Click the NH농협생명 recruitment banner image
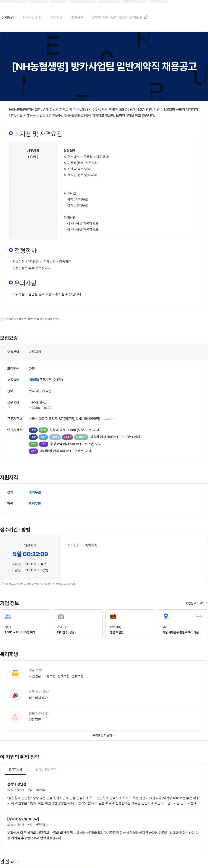This screenshot has height=868, width=208. point(104,66)
